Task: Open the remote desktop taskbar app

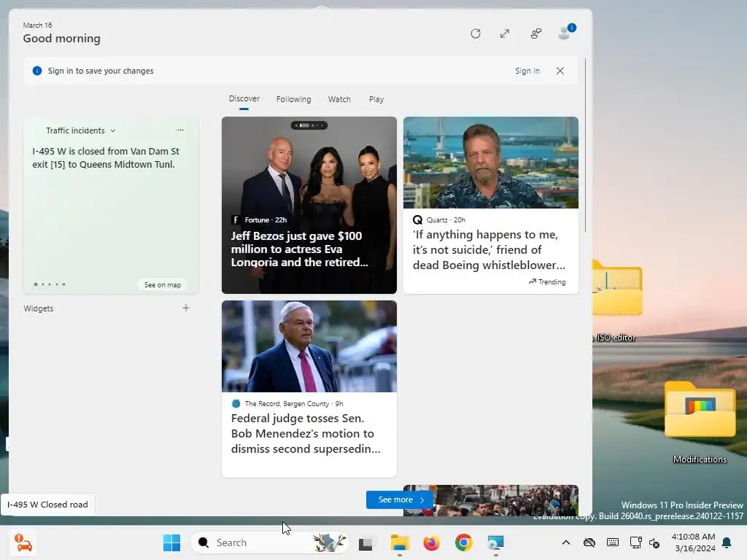Action: [x=496, y=542]
